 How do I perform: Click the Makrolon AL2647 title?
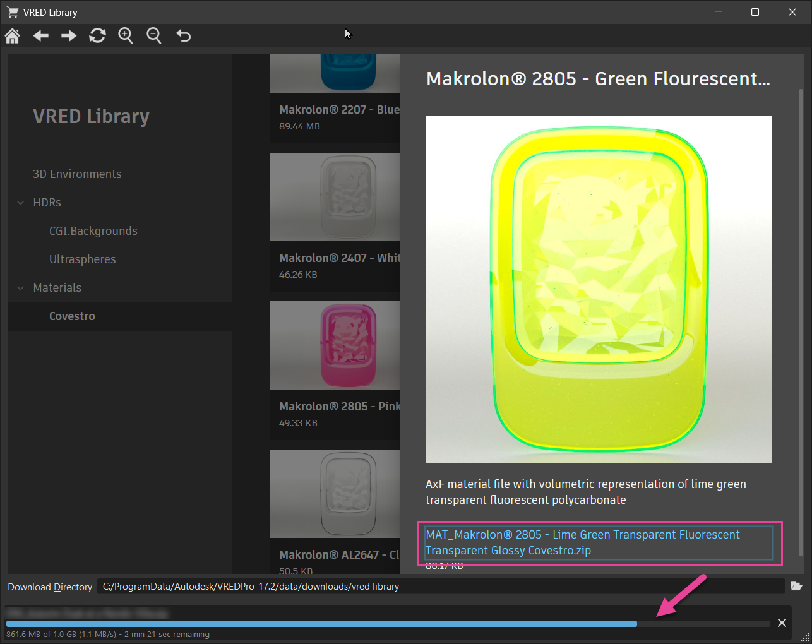340,555
